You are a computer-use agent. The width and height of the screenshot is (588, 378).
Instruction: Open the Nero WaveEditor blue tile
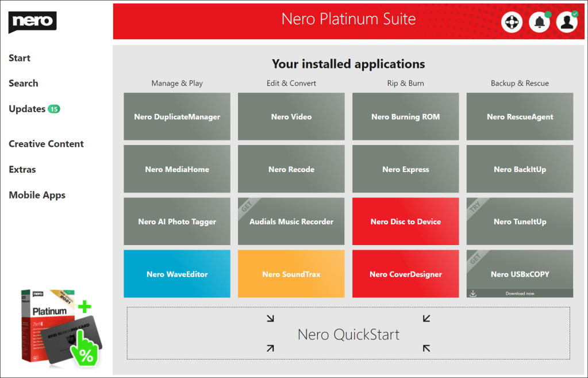pos(177,274)
